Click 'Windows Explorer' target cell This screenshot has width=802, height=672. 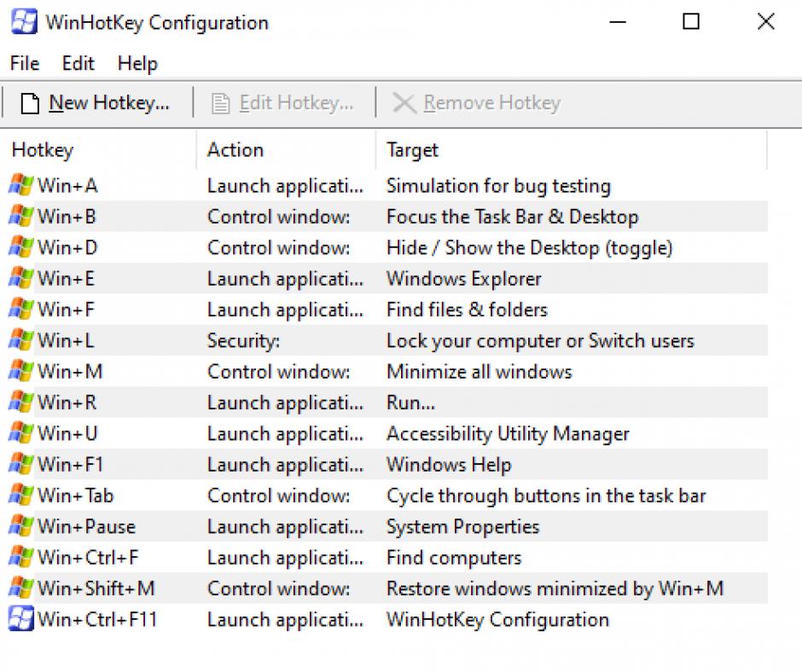(x=463, y=279)
